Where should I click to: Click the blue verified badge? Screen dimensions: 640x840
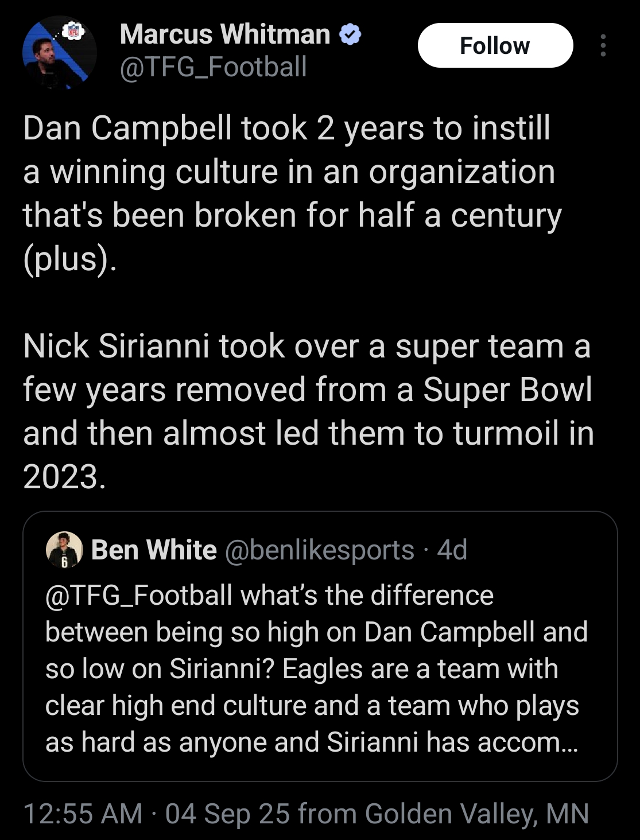click(x=350, y=35)
